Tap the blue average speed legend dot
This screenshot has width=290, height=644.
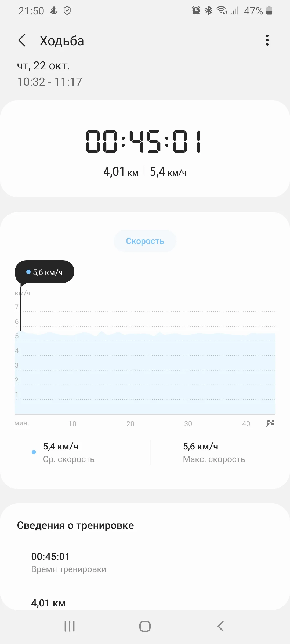(x=34, y=452)
